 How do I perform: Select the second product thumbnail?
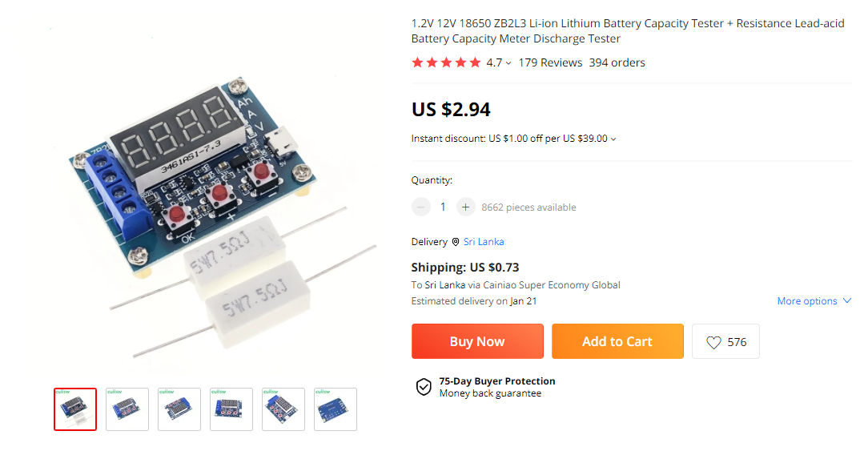(127, 409)
